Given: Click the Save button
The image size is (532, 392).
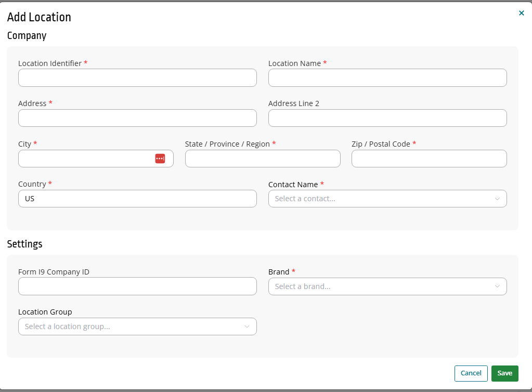Looking at the screenshot, I should pyautogui.click(x=504, y=373).
